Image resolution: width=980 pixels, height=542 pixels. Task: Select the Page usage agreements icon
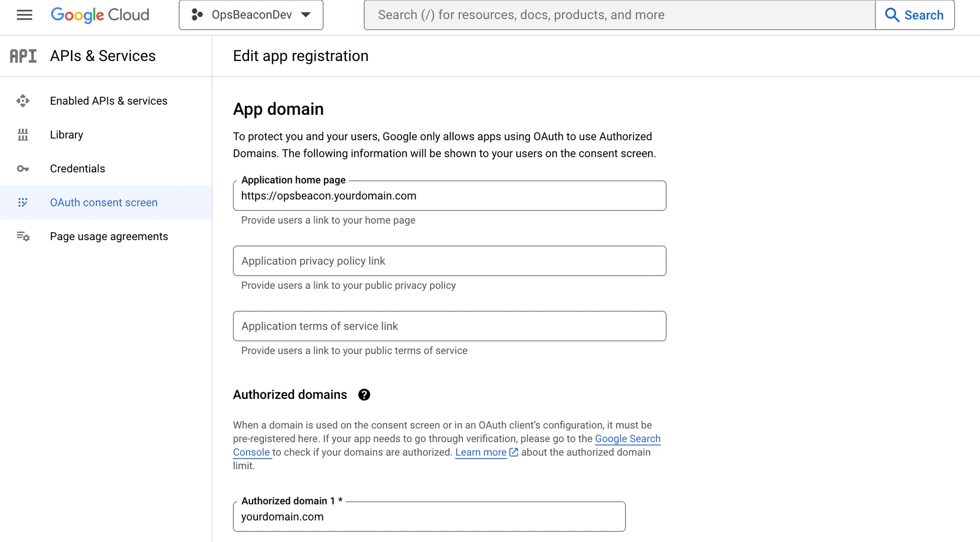tap(23, 236)
